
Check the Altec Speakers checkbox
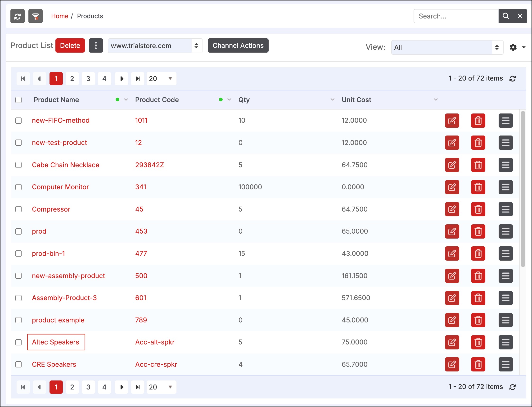pos(19,342)
